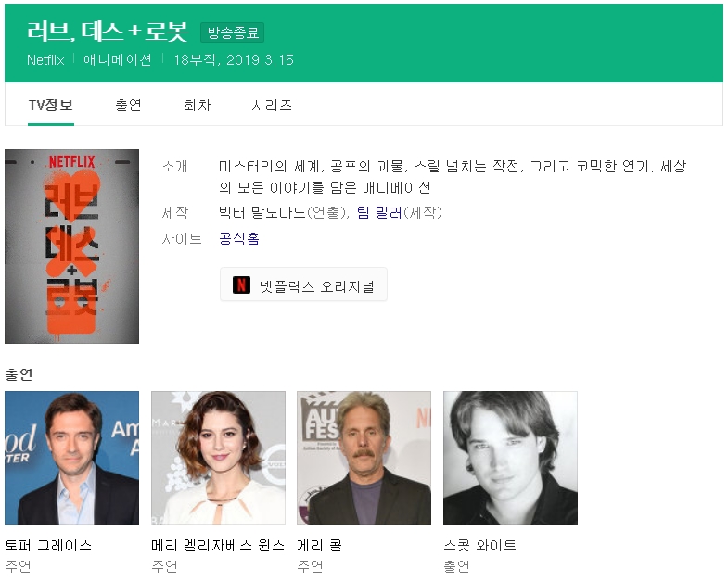
Task: Open 토퍼 그레이스 name link
Action: (48, 545)
